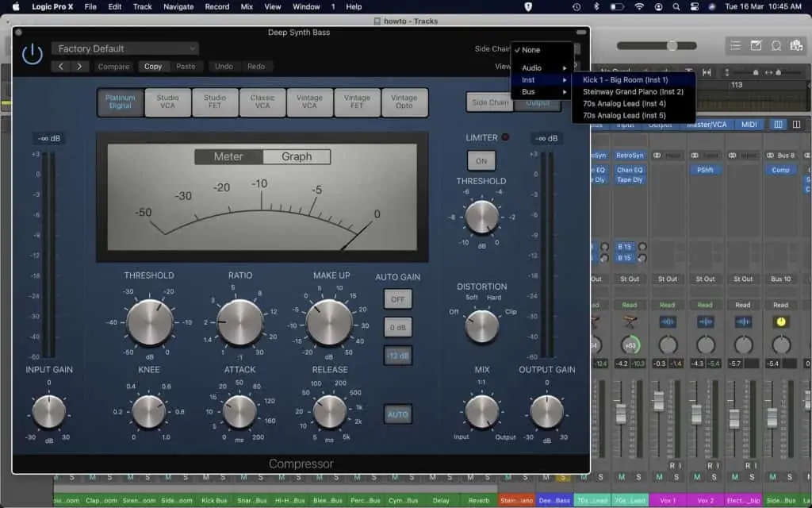Toggle the AUTO release button
The image size is (812, 508).
pos(398,414)
